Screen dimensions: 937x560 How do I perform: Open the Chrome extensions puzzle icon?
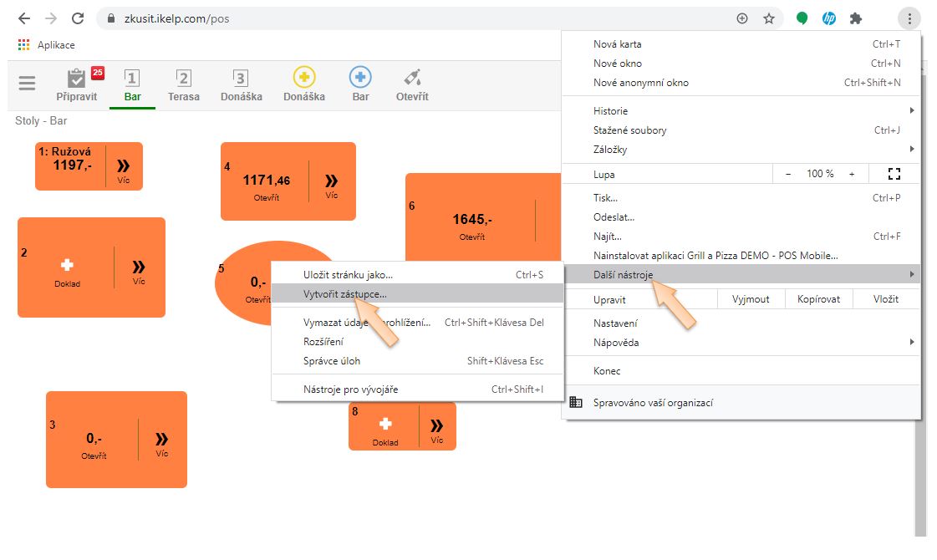856,18
